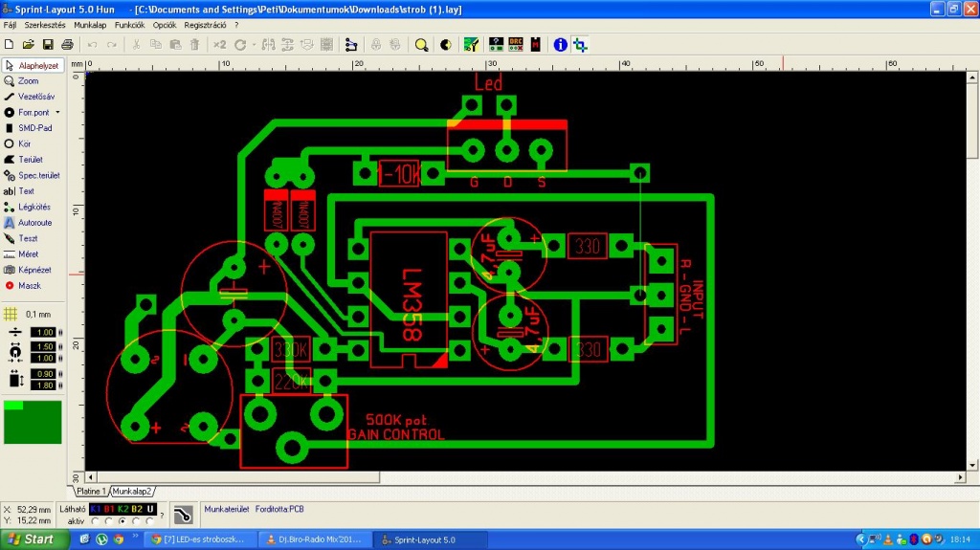Image resolution: width=980 pixels, height=550 pixels.
Task: Open the 0,1 mm grid setting
Action: coord(28,315)
